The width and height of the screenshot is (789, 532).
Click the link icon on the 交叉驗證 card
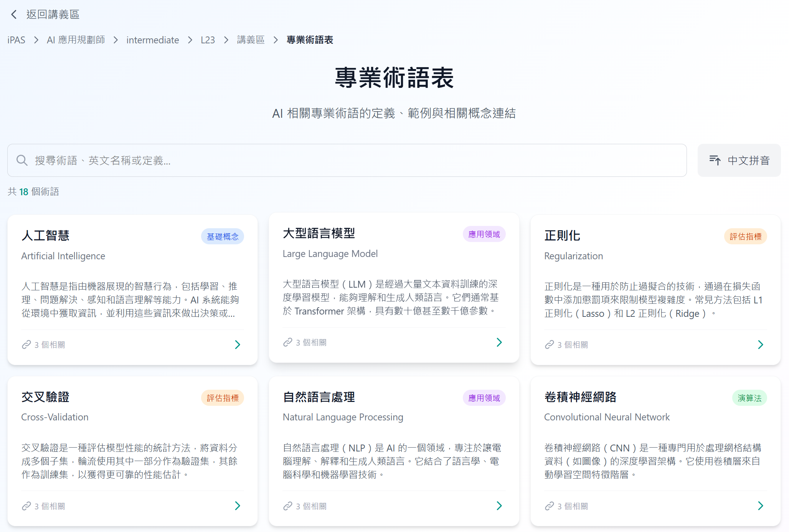26,506
